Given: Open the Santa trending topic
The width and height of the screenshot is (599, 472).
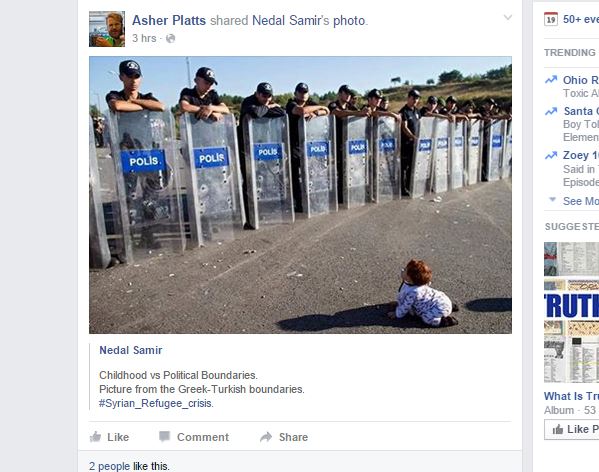Looking at the screenshot, I should coord(581,111).
